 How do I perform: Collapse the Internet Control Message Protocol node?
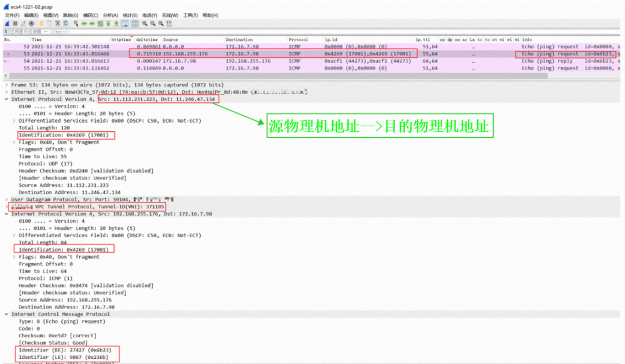click(6, 314)
